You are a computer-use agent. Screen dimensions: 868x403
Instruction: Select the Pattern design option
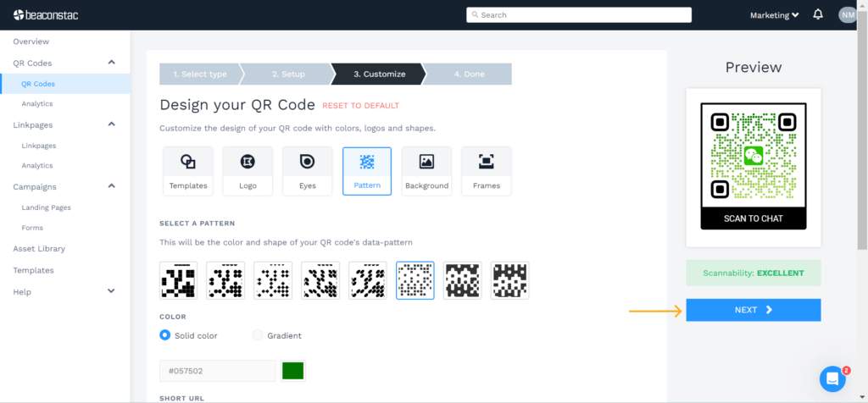click(367, 171)
